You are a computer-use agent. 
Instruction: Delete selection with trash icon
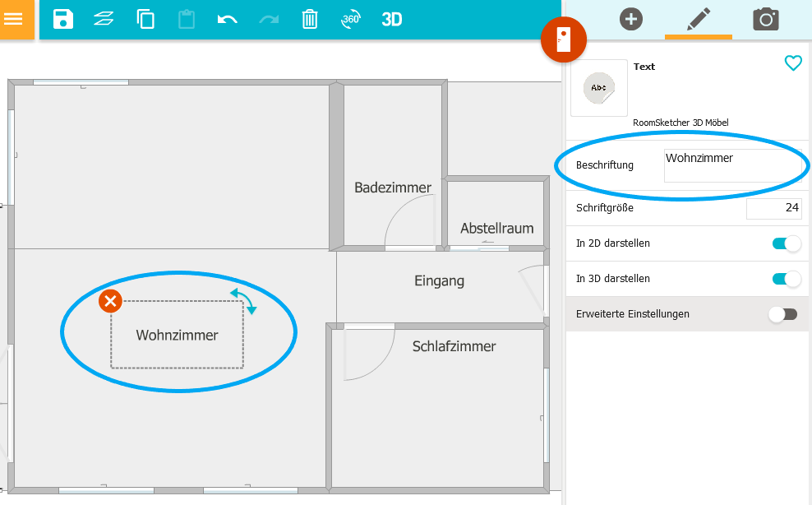pyautogui.click(x=310, y=19)
